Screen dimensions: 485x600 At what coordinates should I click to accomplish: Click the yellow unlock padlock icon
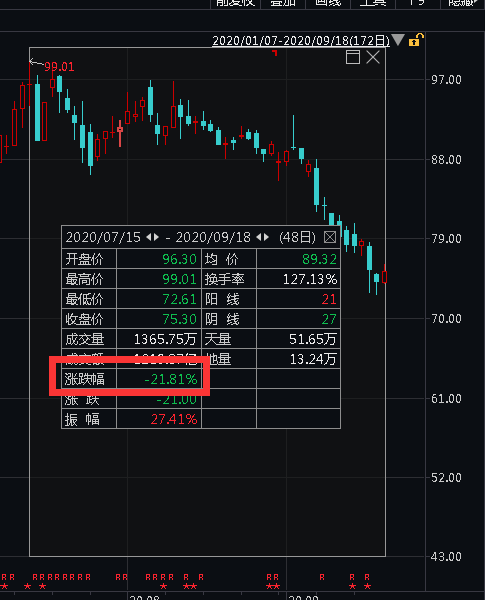click(416, 40)
